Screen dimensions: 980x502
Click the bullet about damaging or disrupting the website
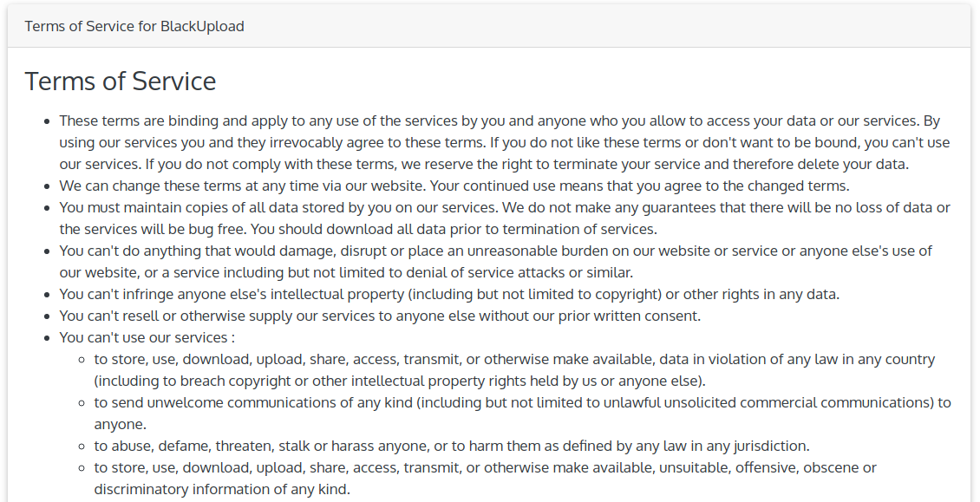[494, 261]
